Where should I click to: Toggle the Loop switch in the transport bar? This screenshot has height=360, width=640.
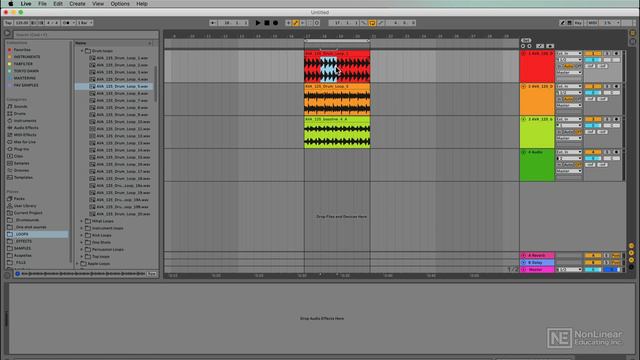[x=372, y=23]
